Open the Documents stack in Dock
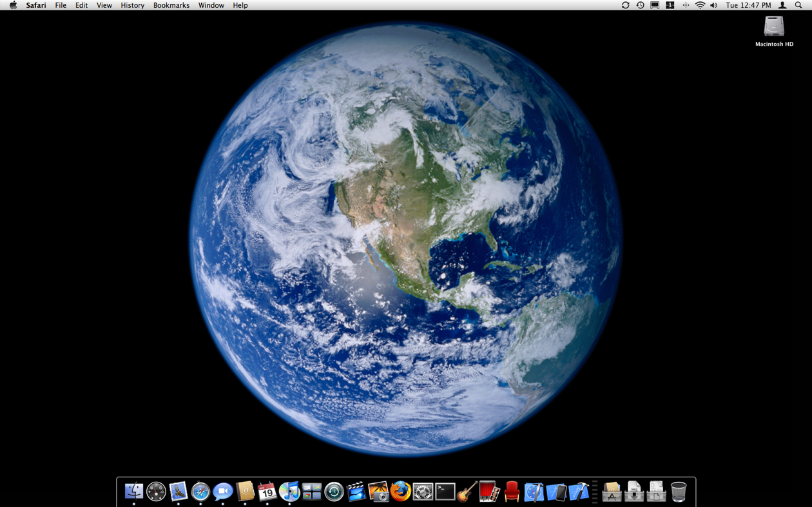Image resolution: width=812 pixels, height=507 pixels. click(x=656, y=492)
